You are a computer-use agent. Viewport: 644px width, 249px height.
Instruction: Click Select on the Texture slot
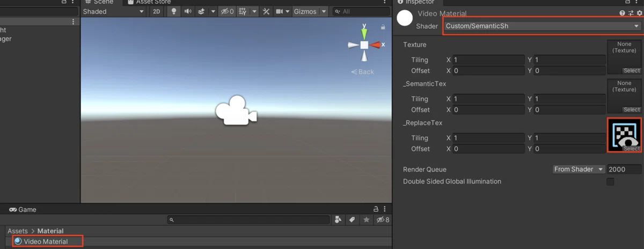click(x=631, y=70)
